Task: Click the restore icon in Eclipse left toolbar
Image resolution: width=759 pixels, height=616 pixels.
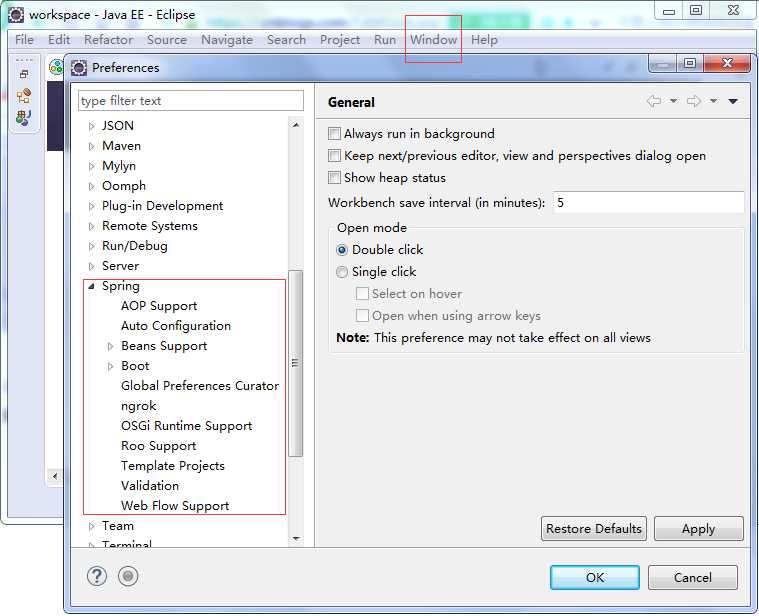Action: [24, 74]
